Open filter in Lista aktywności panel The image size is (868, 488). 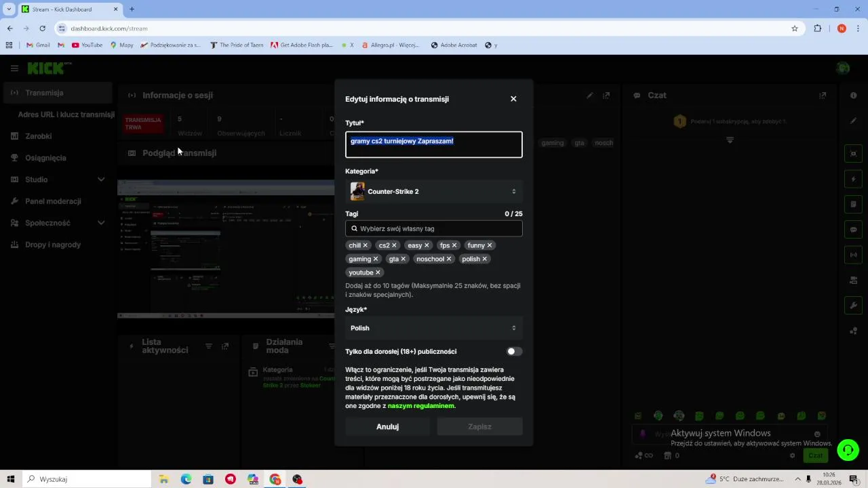coord(209,346)
